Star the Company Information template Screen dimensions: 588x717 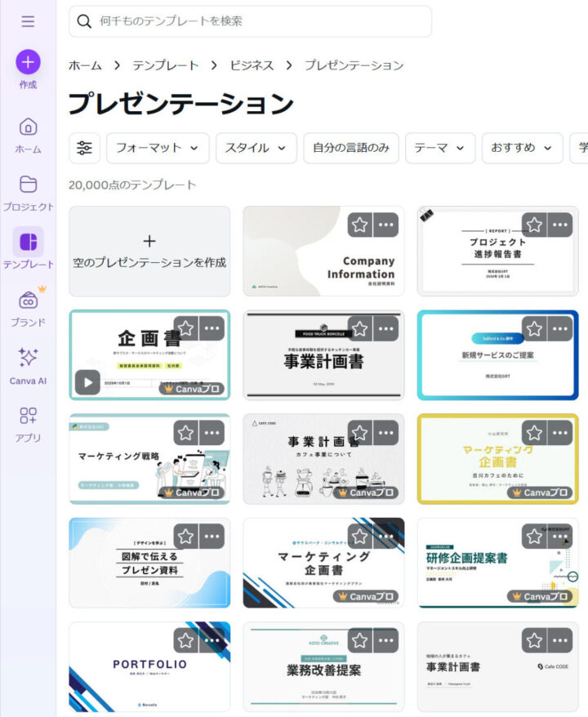[x=360, y=225]
